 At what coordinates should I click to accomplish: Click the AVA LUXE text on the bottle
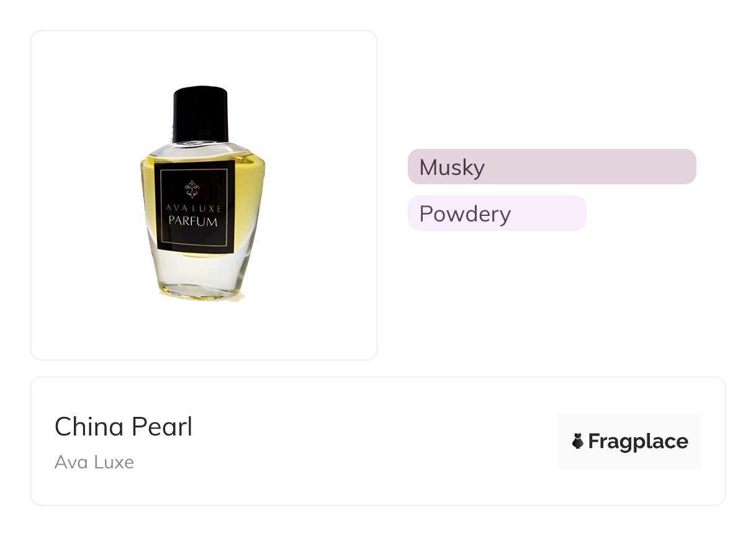(x=192, y=208)
